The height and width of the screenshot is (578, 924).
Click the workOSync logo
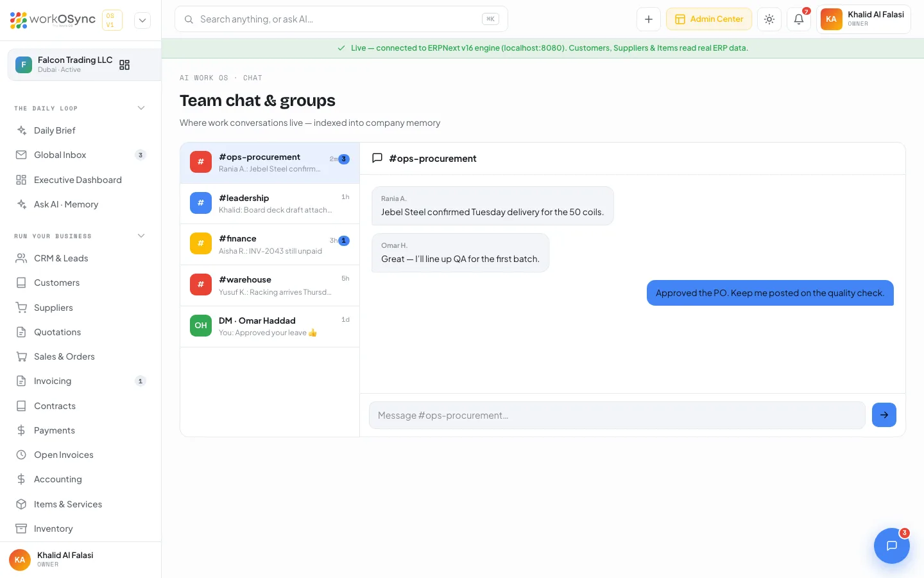[53, 20]
